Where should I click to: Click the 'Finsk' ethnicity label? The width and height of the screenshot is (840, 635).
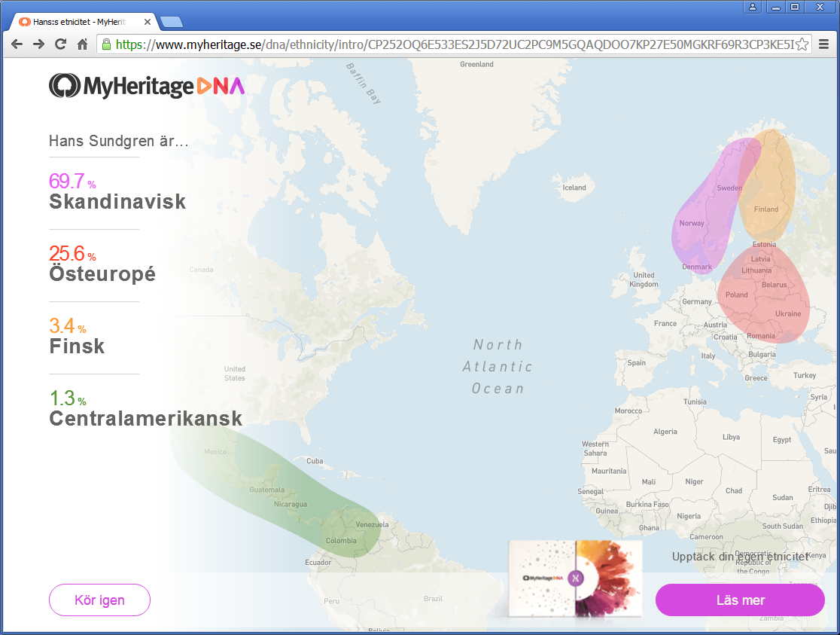pos(77,347)
